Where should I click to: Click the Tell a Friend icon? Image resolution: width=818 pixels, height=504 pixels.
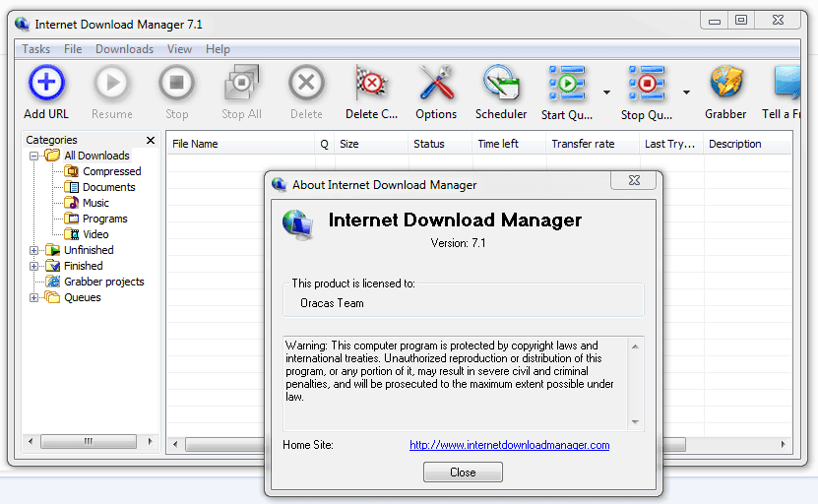[x=787, y=83]
